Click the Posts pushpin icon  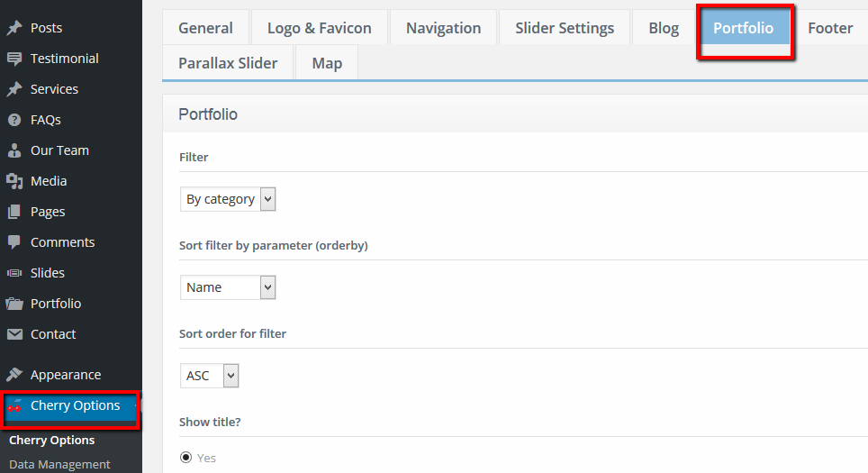point(14,28)
